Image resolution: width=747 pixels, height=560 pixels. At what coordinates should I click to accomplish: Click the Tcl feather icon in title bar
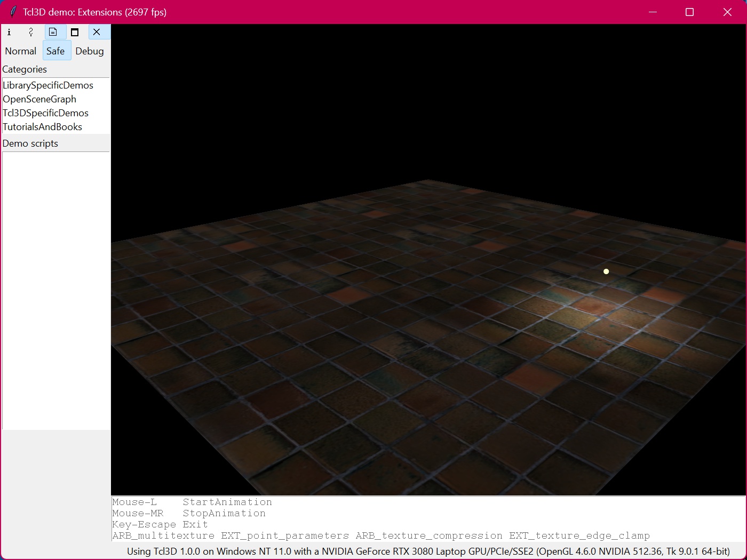click(x=13, y=12)
